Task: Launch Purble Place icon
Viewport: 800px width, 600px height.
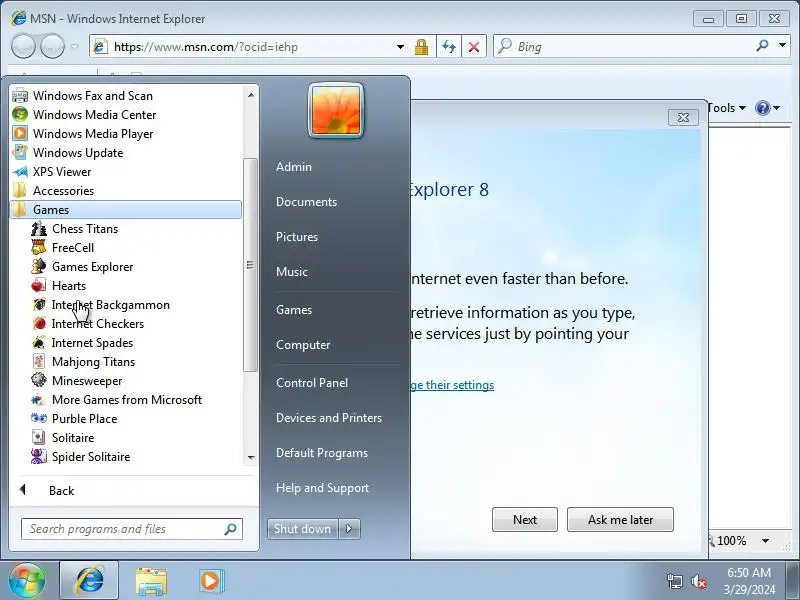Action: click(39, 418)
